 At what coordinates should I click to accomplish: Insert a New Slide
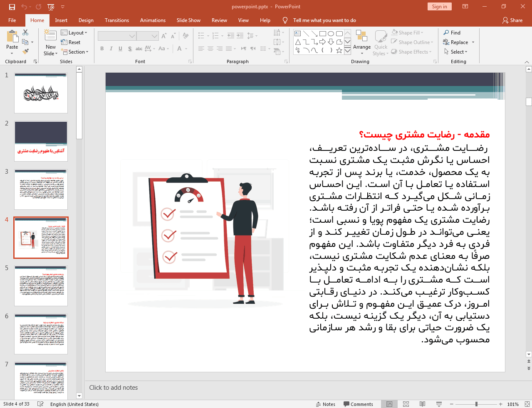[50, 38]
